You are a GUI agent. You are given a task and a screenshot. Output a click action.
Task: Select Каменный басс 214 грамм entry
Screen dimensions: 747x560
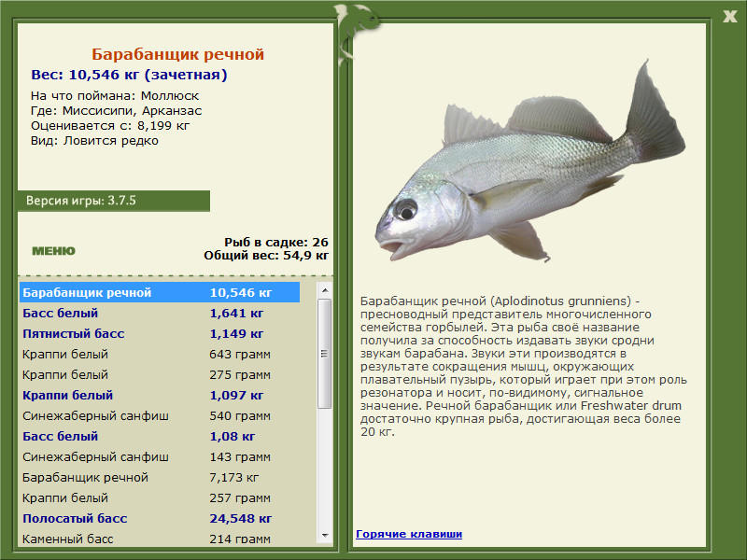click(x=159, y=539)
